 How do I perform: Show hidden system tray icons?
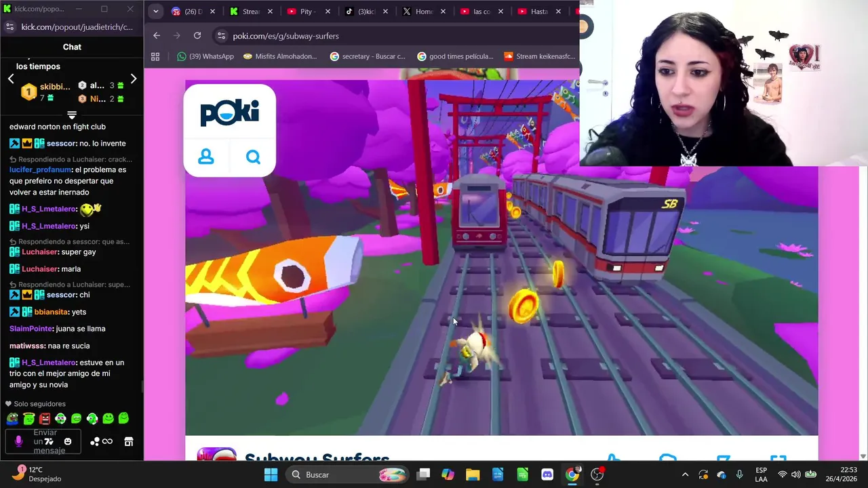[x=685, y=474]
